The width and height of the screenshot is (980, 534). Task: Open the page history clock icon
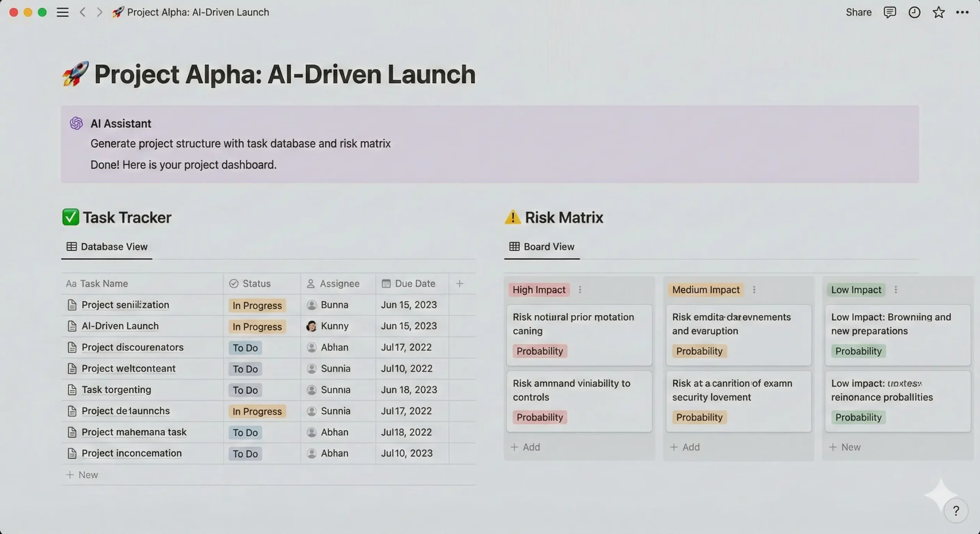point(914,12)
